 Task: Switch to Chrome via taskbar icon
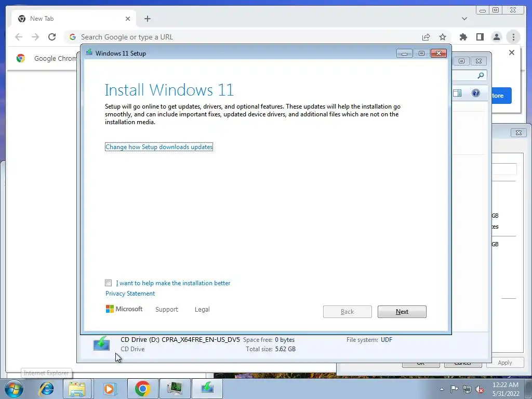point(142,389)
